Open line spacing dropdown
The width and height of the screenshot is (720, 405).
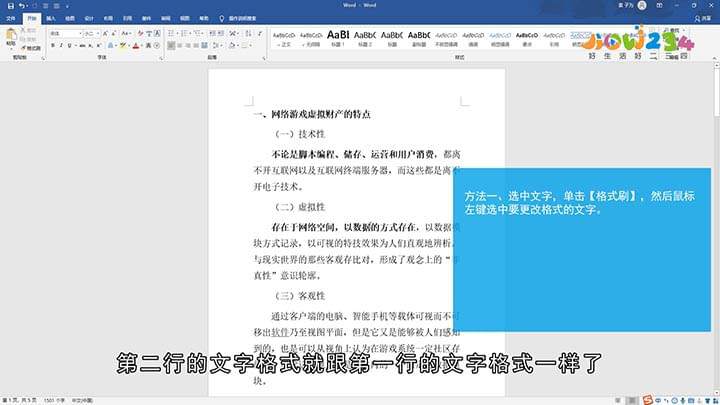[217, 45]
